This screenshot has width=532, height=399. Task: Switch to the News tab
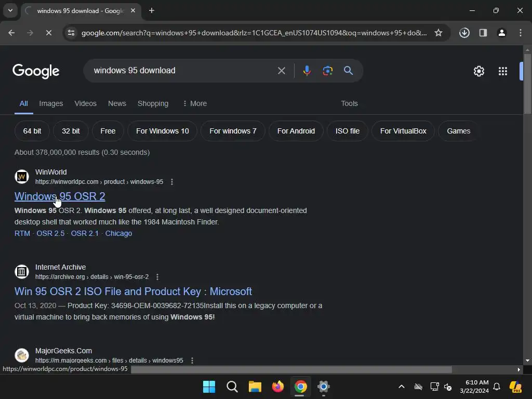tap(117, 103)
